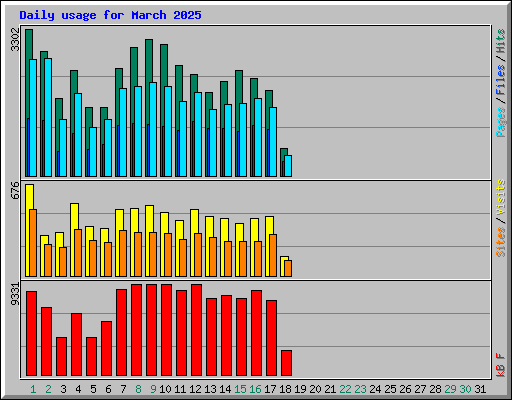512x400 pixels.
Task: Click day 22 on the x-axis
Action: coord(345,389)
